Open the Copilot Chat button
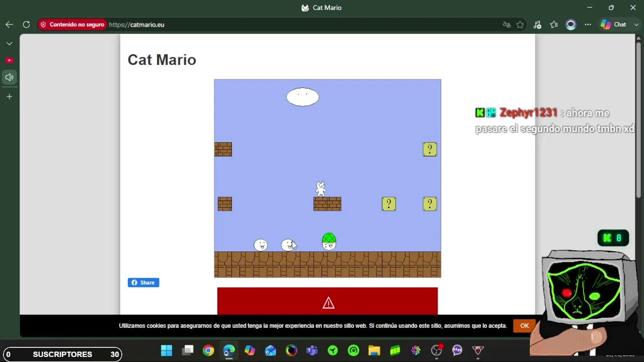Screen dimensions: 644x362 (x=613, y=25)
